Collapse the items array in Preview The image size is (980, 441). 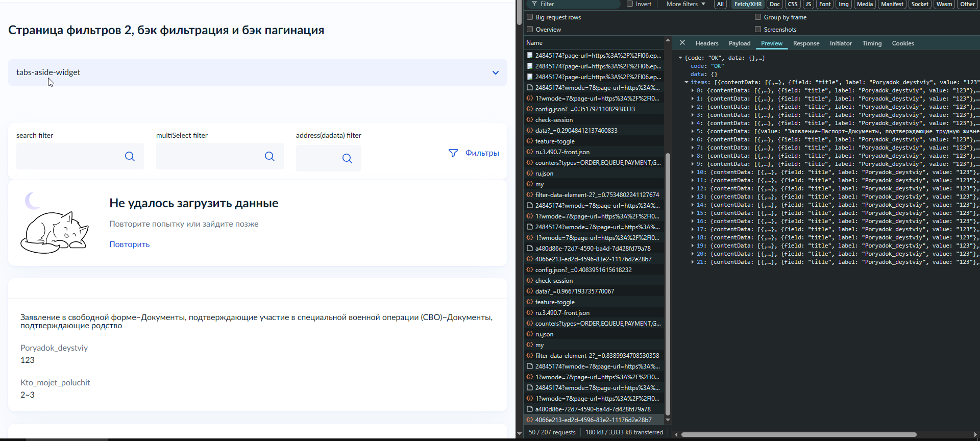pyautogui.click(x=687, y=82)
